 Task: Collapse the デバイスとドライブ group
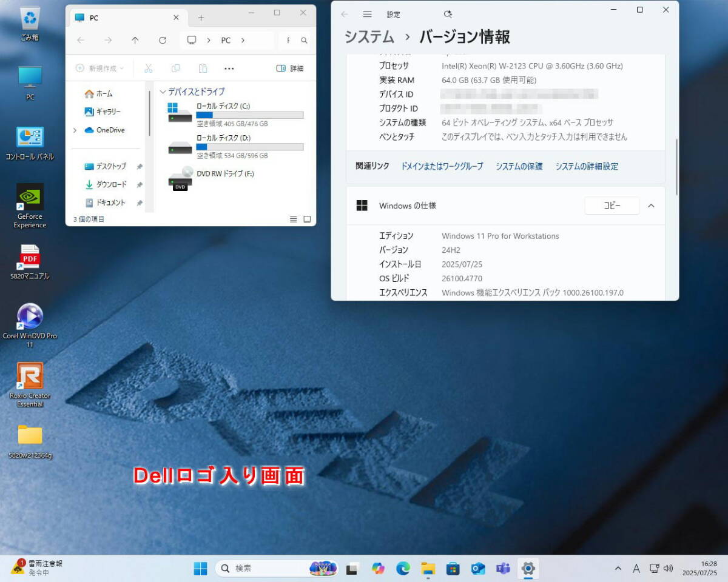click(x=163, y=92)
